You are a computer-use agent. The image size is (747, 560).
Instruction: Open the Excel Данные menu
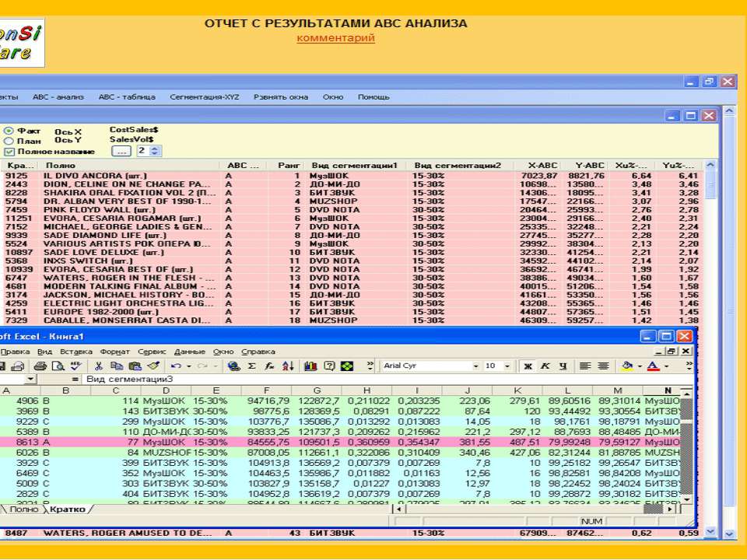tap(190, 352)
